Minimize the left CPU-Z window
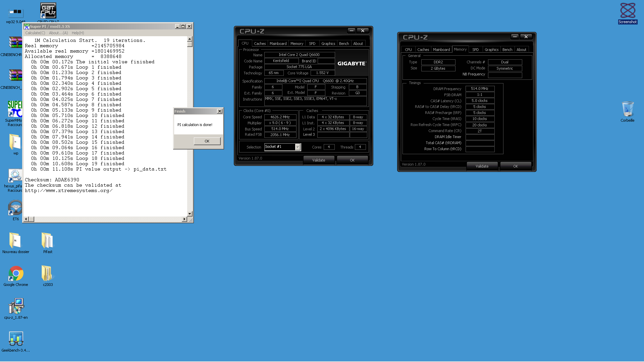The height and width of the screenshot is (362, 644). (x=351, y=31)
